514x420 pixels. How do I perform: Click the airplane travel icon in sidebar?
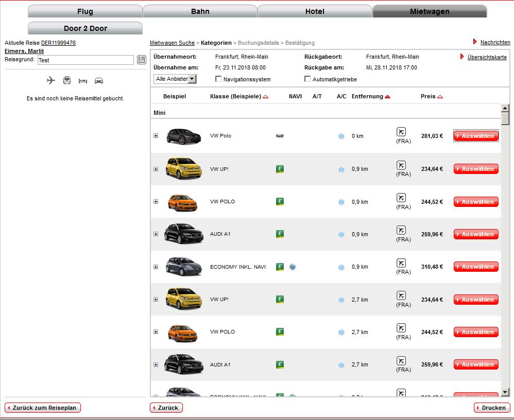pyautogui.click(x=51, y=80)
